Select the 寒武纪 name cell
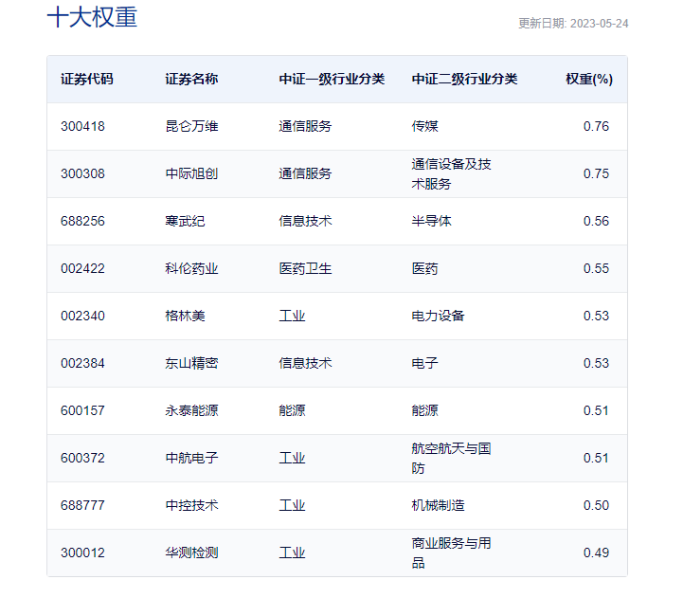The height and width of the screenshot is (616, 683). (185, 222)
